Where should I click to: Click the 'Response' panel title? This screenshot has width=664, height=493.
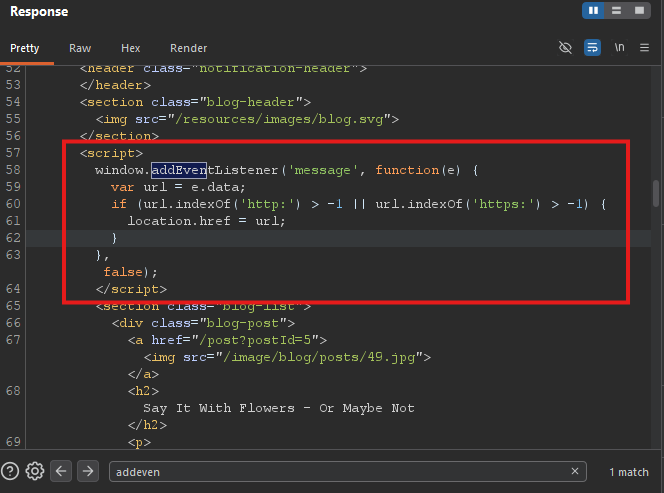point(39,11)
